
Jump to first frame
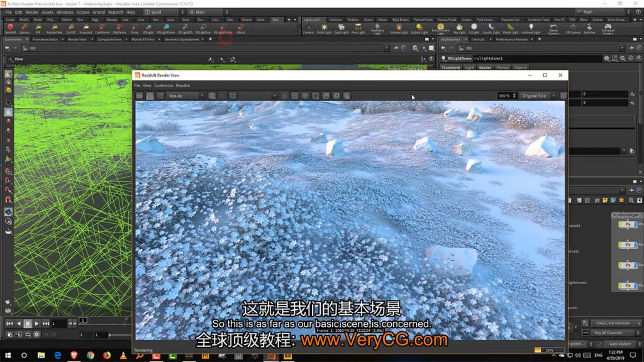(x=9, y=324)
